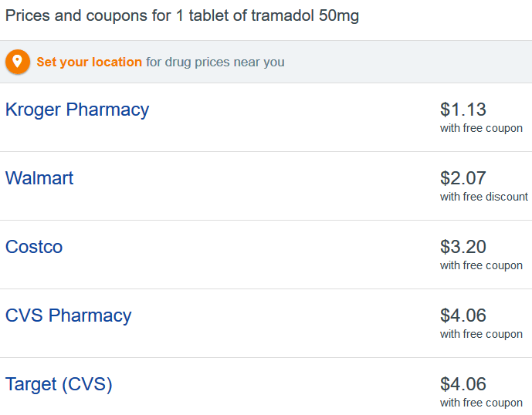Click 'with free coupon' under Kroger price

(x=481, y=129)
